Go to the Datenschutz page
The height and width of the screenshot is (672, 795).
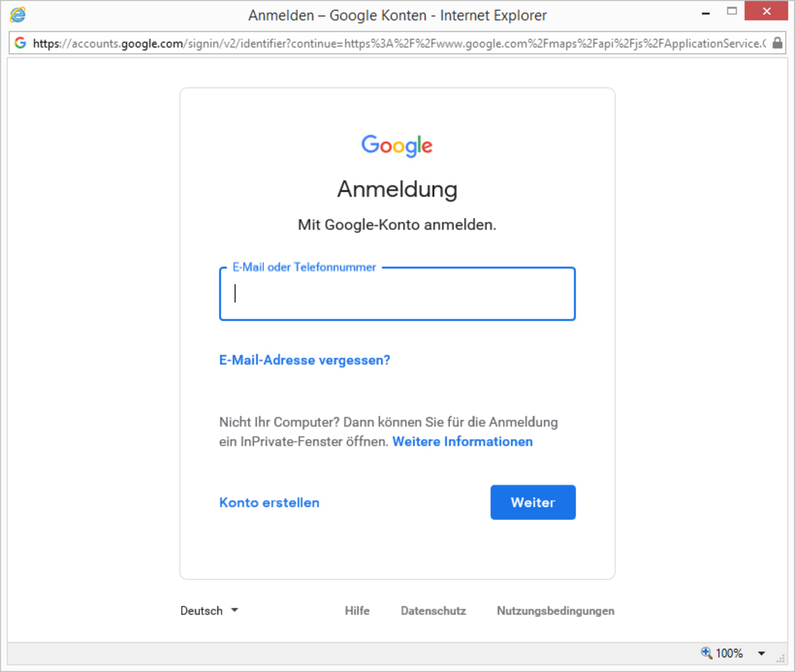coord(433,611)
